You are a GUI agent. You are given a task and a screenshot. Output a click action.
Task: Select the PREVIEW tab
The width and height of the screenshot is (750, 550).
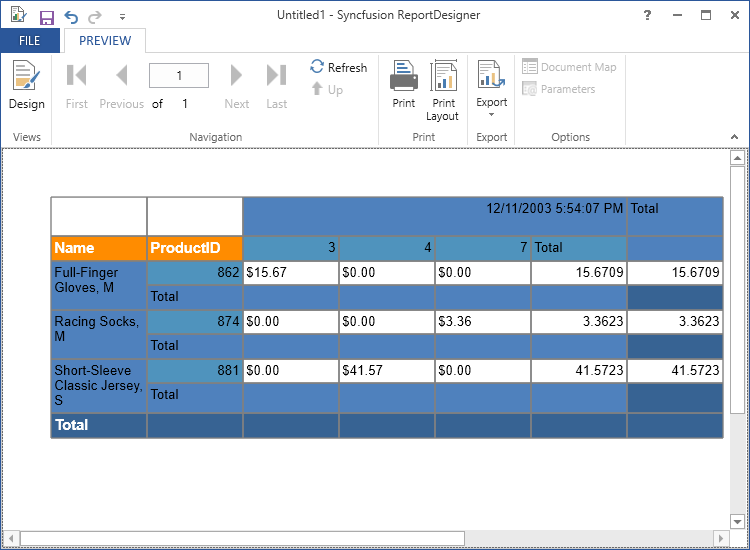[105, 41]
